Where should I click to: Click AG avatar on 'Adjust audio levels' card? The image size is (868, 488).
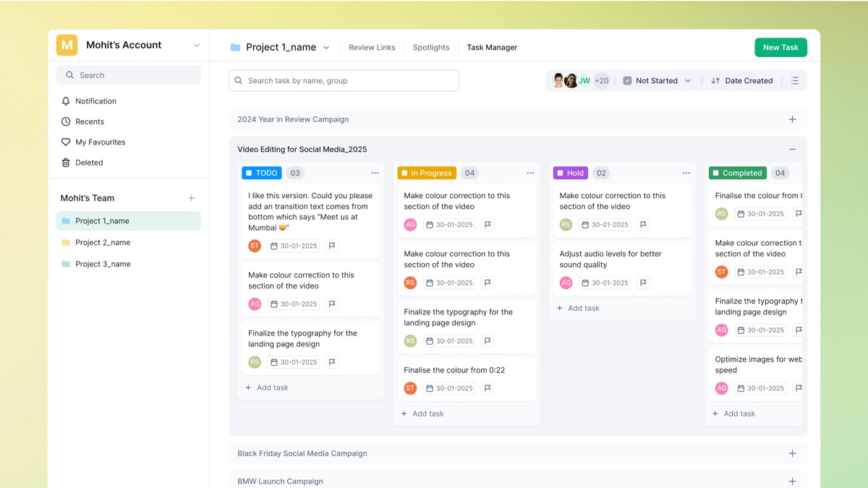pyautogui.click(x=566, y=283)
